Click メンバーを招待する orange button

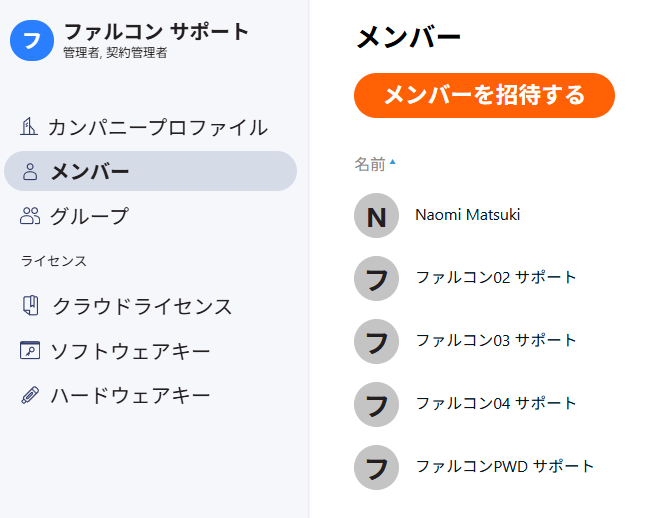point(484,95)
